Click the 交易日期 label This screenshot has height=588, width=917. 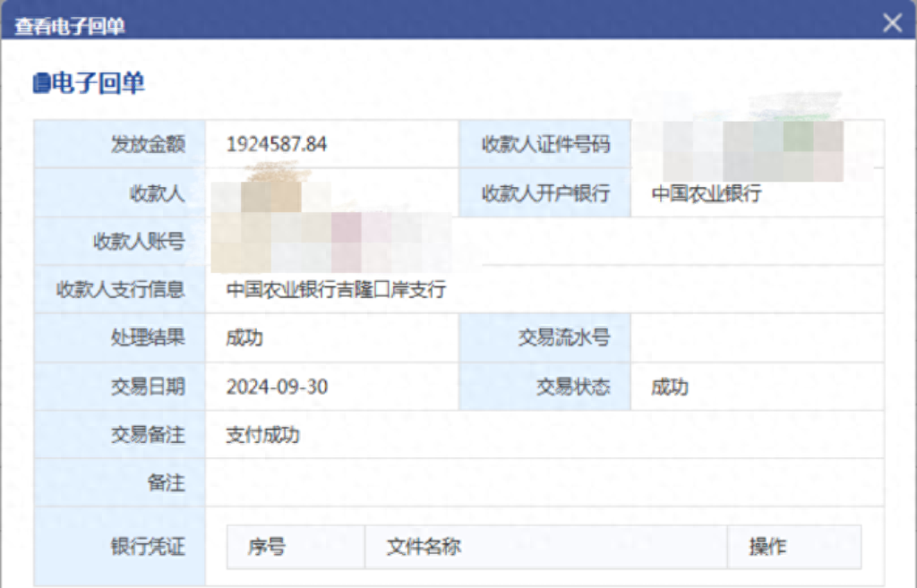pos(148,387)
